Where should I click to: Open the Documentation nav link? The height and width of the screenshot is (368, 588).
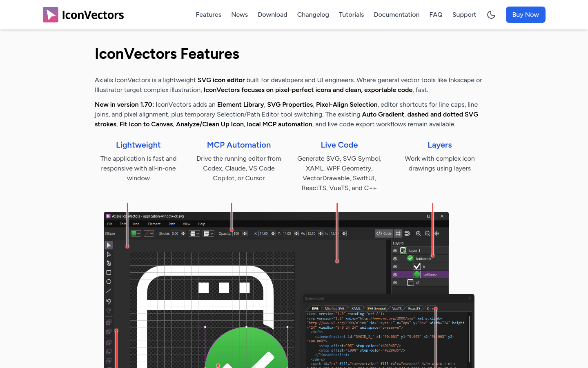click(x=396, y=15)
